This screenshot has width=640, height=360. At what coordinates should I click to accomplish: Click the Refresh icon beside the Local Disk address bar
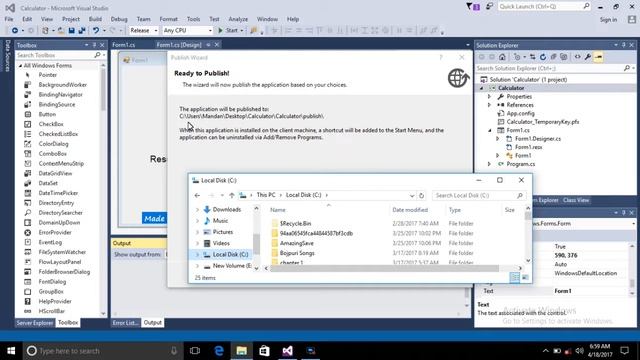click(421, 196)
